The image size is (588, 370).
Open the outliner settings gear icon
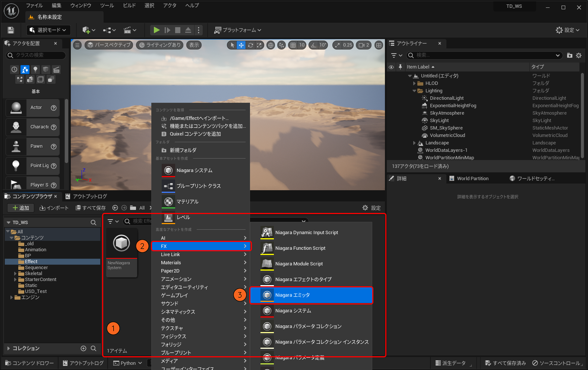(x=579, y=55)
